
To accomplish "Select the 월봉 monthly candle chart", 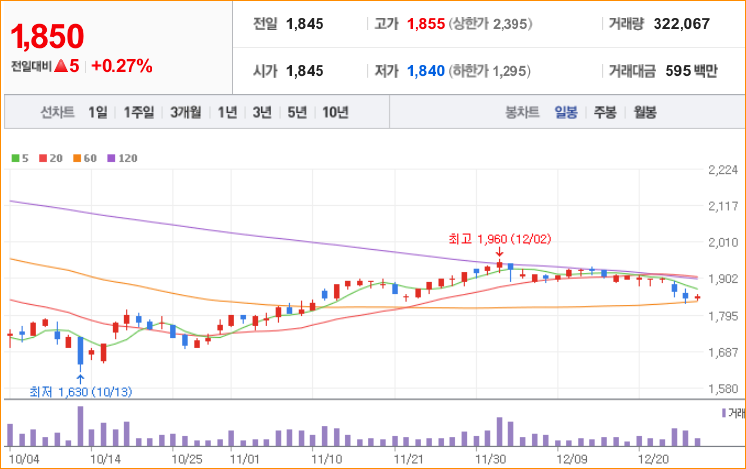I will [x=645, y=112].
